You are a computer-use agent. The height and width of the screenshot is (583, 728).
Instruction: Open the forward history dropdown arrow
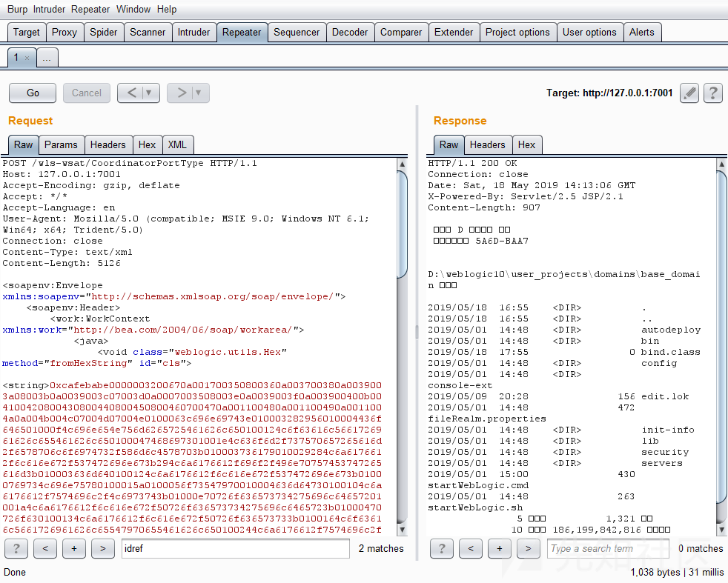coord(199,93)
